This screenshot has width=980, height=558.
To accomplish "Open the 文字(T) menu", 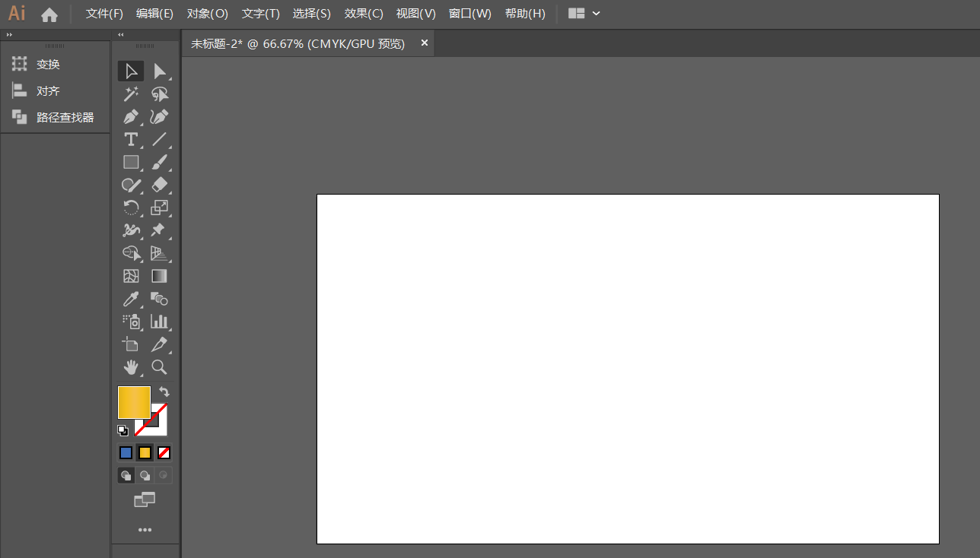I will coord(261,14).
